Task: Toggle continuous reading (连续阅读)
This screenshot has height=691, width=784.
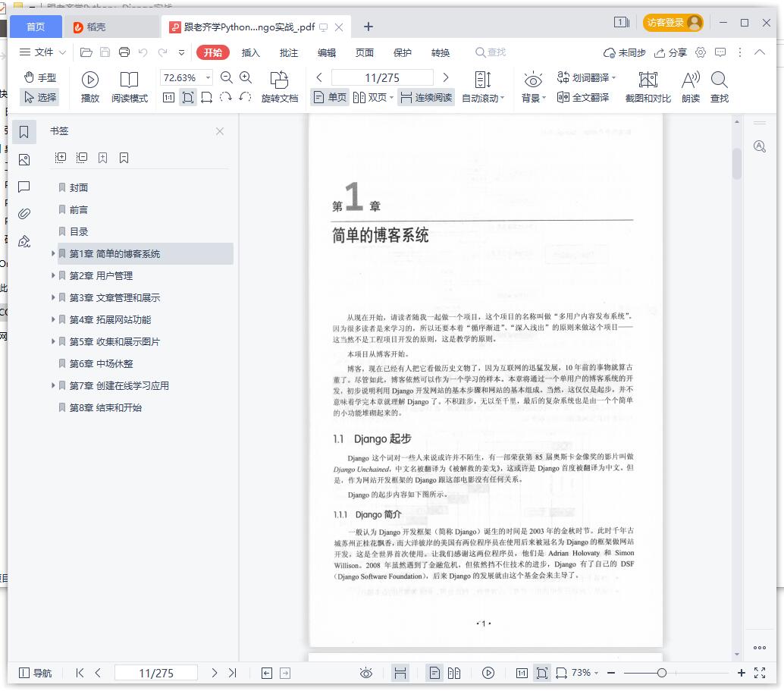Action: point(427,97)
